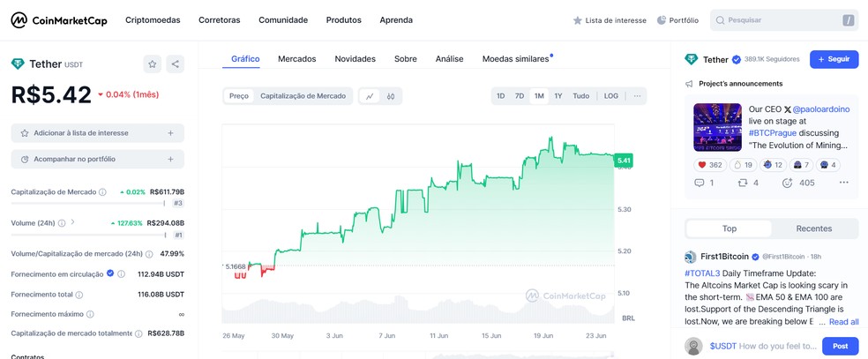This screenshot has height=359, width=868.
Task: Select 1D time range
Action: [500, 96]
